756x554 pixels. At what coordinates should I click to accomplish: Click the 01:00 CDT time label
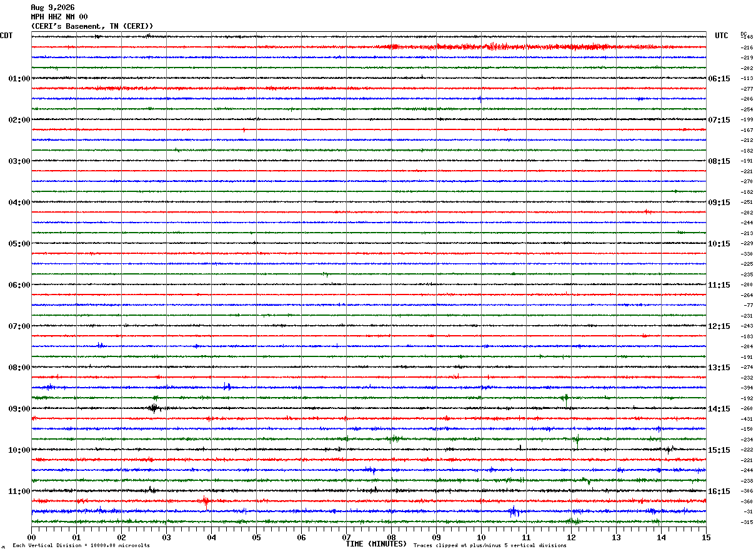19,79
